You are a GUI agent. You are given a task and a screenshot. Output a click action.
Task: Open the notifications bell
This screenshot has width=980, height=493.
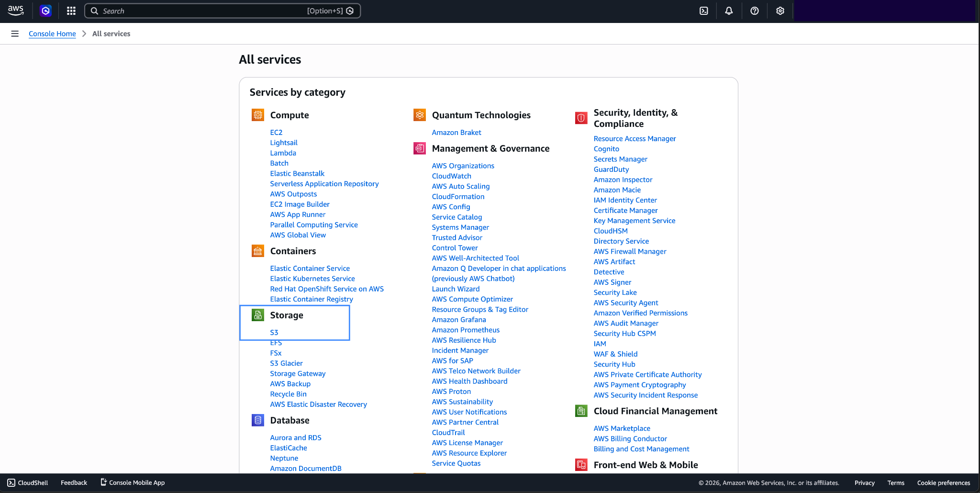pos(729,11)
